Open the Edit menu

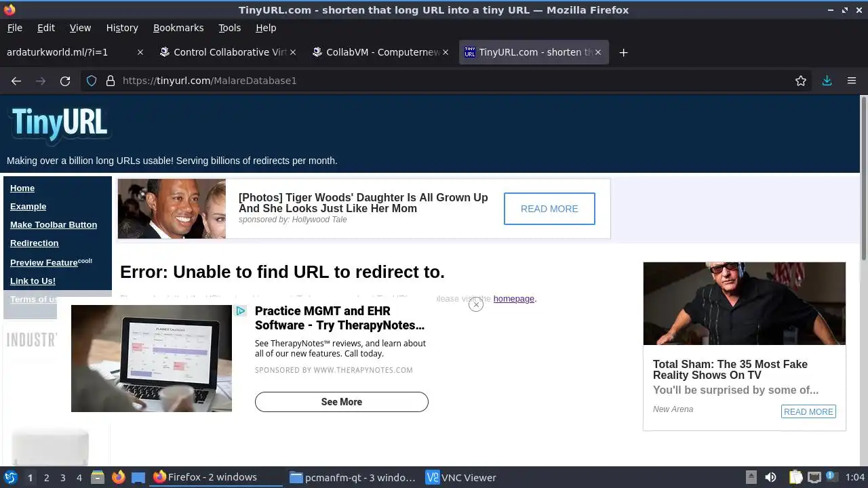(46, 28)
